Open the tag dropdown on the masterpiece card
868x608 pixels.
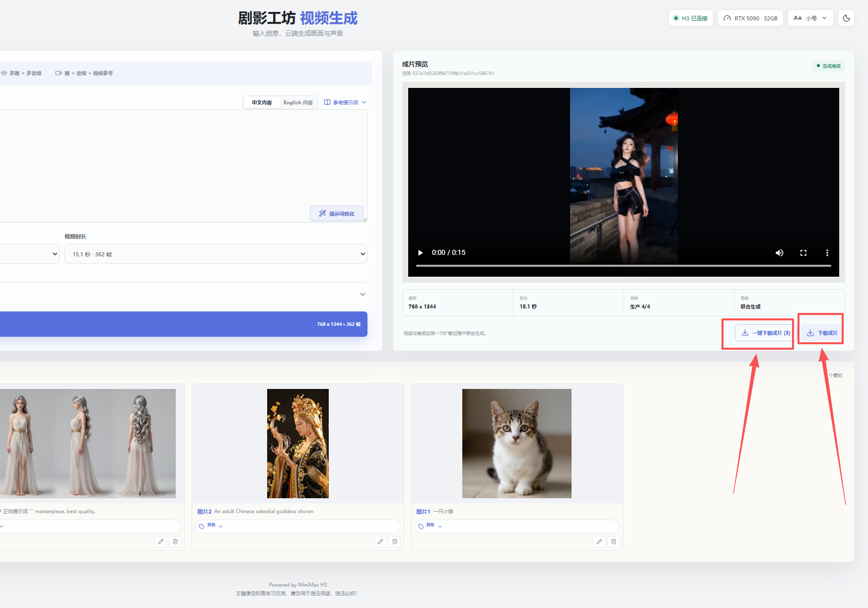tap(90, 526)
